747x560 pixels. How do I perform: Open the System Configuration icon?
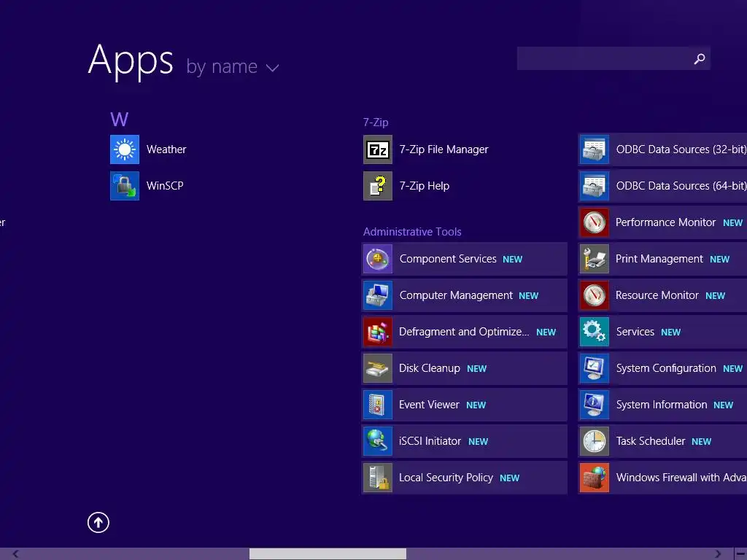tap(595, 368)
